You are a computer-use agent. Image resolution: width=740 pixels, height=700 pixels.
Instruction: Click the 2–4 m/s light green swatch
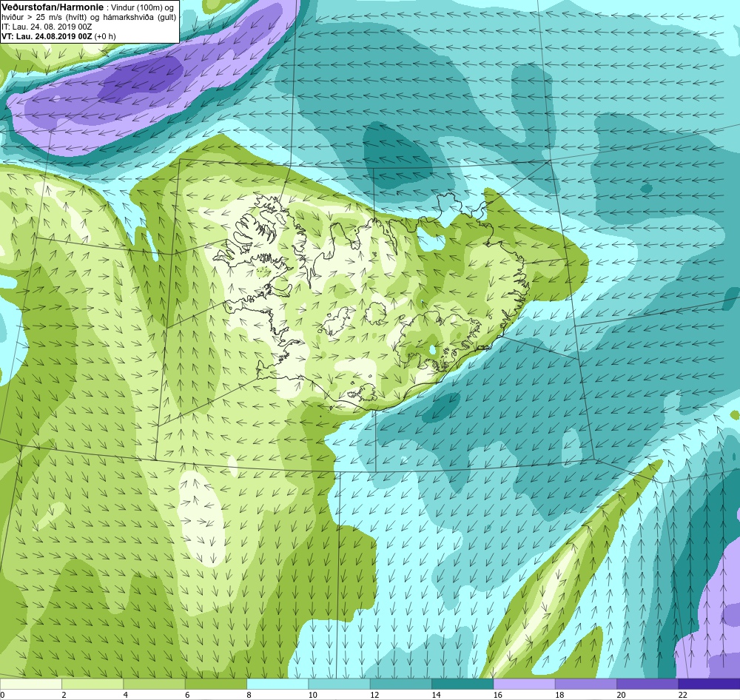pos(92,684)
